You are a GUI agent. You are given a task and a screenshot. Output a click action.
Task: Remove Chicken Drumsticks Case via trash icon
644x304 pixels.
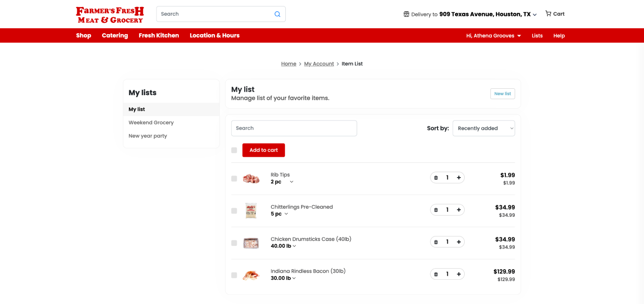coord(436,242)
